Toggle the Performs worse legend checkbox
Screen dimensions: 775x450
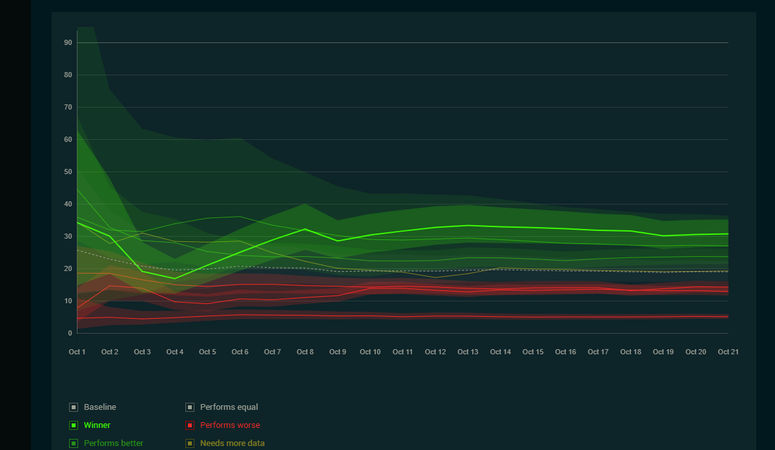click(x=190, y=425)
